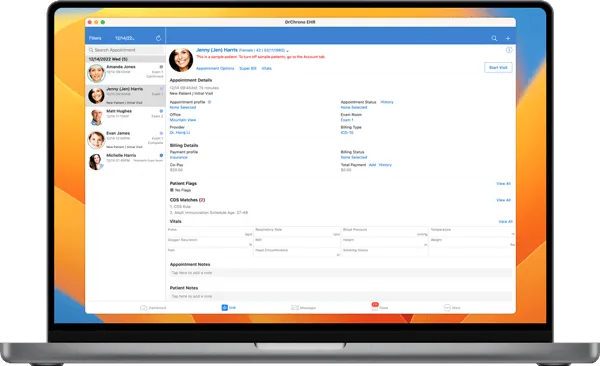Click the Respiratory Rate vitals field
This screenshot has height=366, width=600.
point(297,232)
